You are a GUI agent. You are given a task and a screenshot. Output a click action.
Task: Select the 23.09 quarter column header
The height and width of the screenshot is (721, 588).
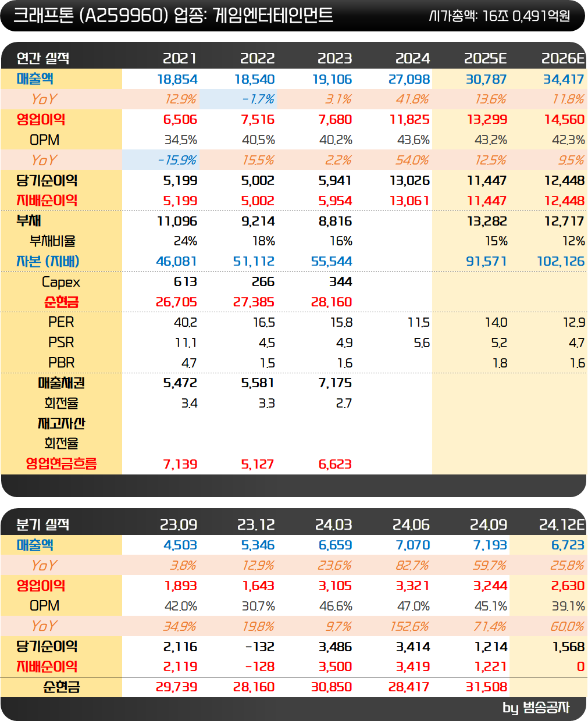click(179, 524)
